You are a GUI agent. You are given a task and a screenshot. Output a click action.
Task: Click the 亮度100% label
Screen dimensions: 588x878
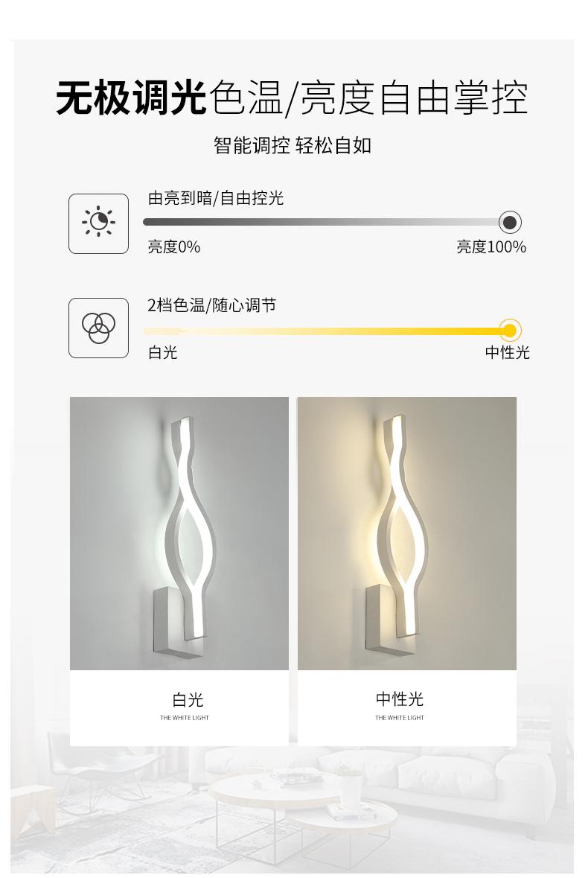coord(491,247)
